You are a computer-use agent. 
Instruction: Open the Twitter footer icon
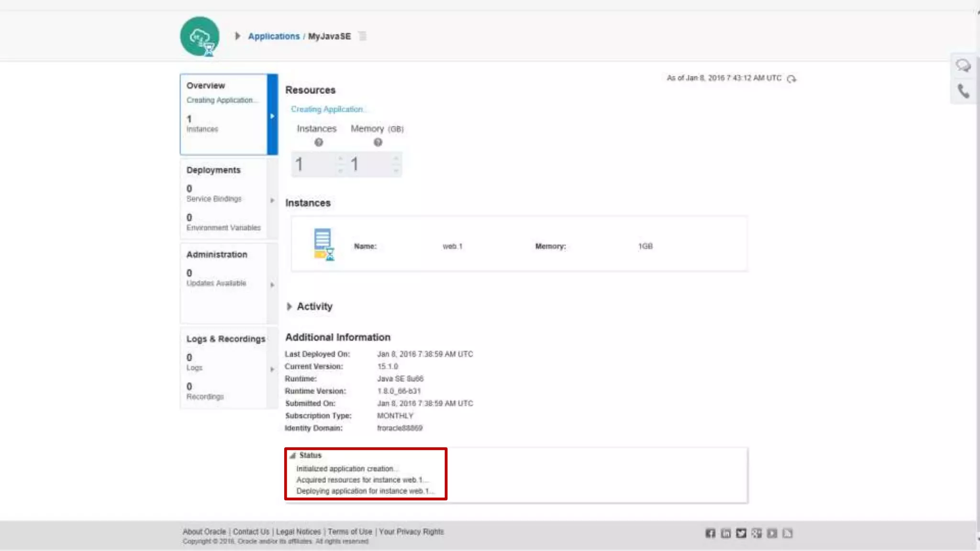coord(741,533)
